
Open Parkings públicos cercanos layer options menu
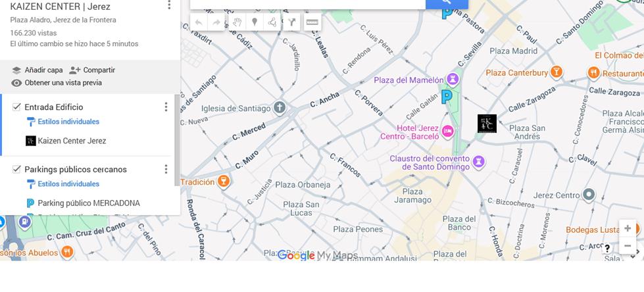tap(166, 169)
